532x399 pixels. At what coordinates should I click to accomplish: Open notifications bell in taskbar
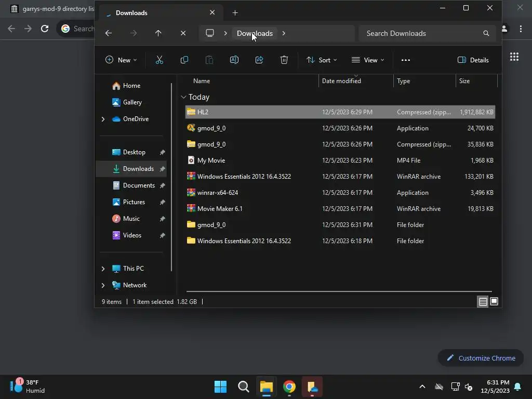point(518,387)
